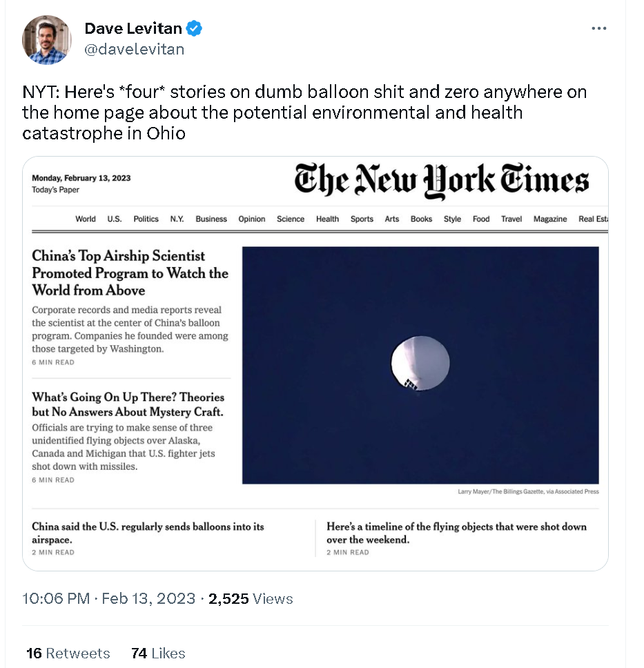Screen dimensions: 644x668
Task: Select the Magazine section in the nav
Action: click(550, 219)
